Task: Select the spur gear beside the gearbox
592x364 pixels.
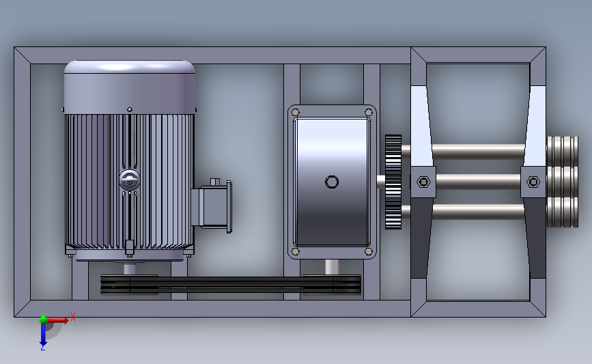Action: tap(393, 182)
